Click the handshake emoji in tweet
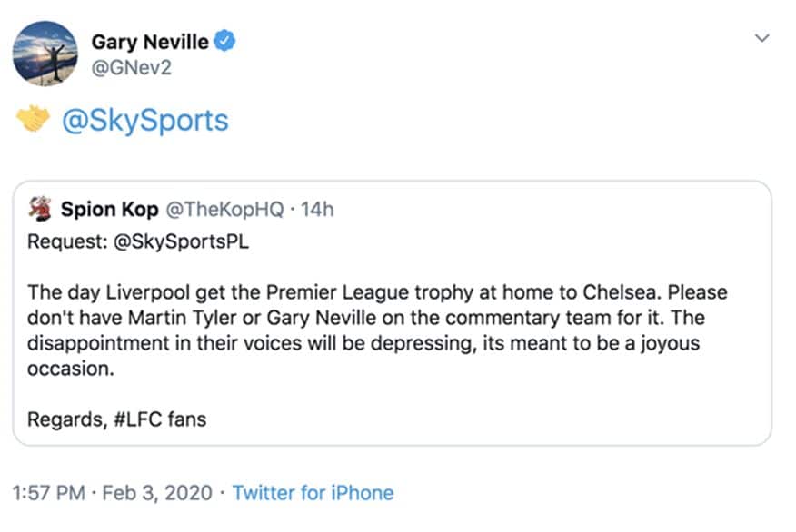This screenshot has height=532, width=796. point(33,119)
